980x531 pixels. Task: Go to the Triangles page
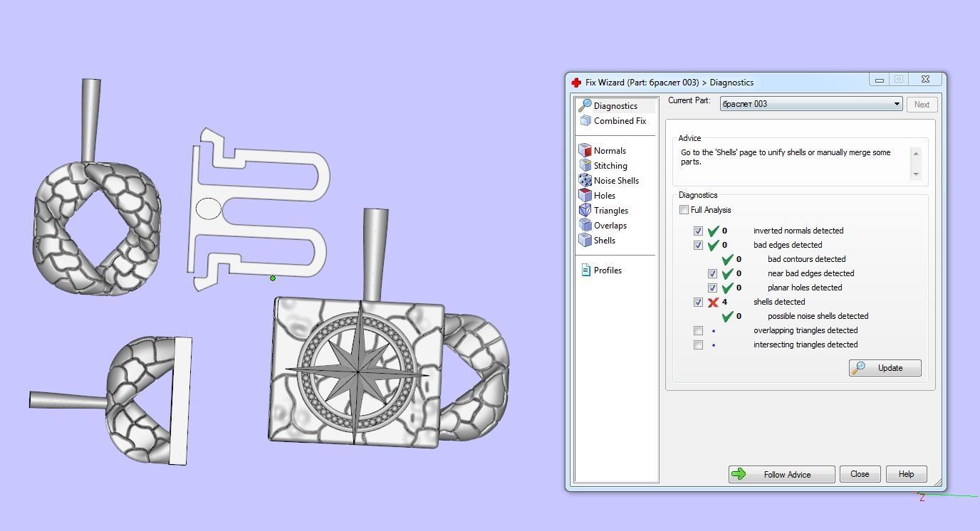click(x=611, y=211)
